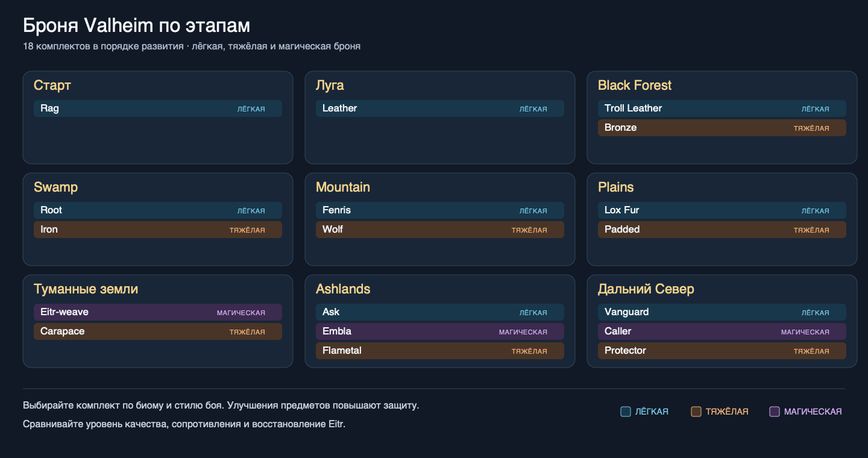Click the subtitle about 18 комплектов

[192, 46]
